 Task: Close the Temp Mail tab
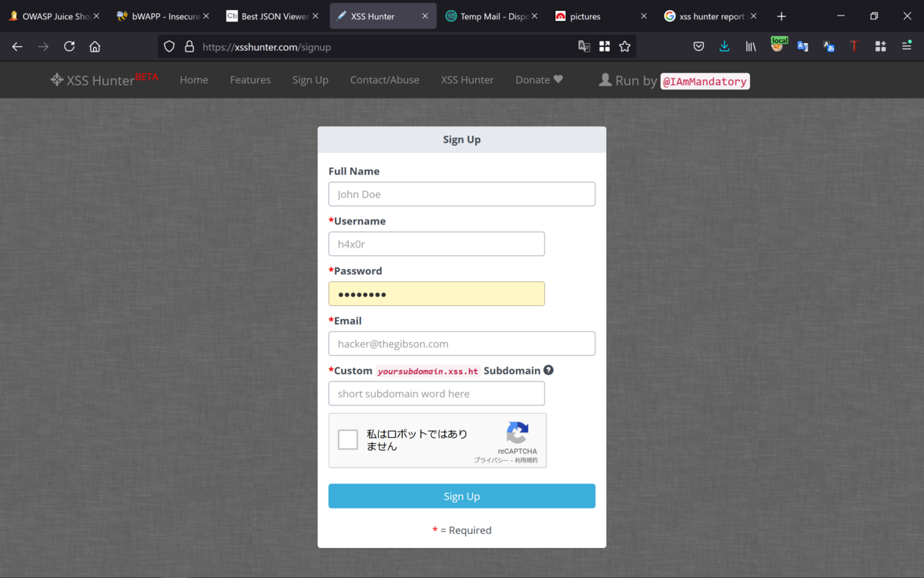tap(535, 16)
